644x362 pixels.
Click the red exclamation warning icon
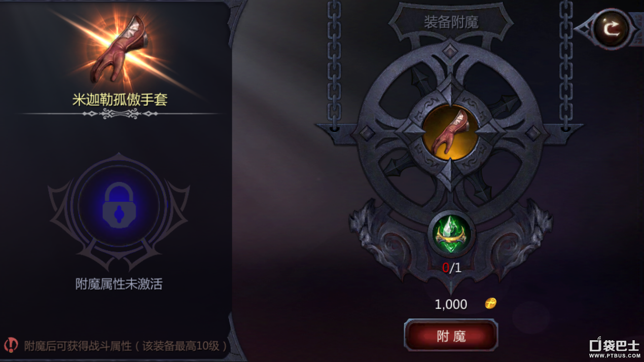point(11,345)
